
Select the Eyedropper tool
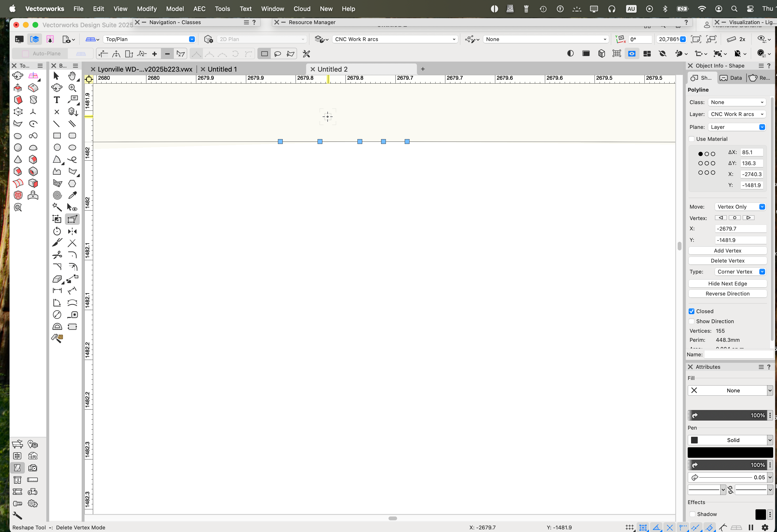[x=72, y=195]
